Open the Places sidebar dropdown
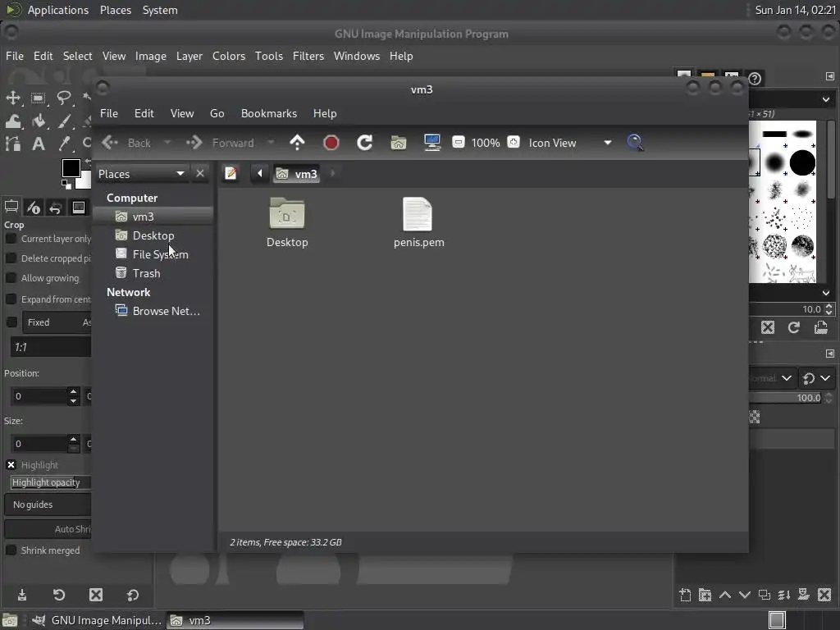 (142, 174)
